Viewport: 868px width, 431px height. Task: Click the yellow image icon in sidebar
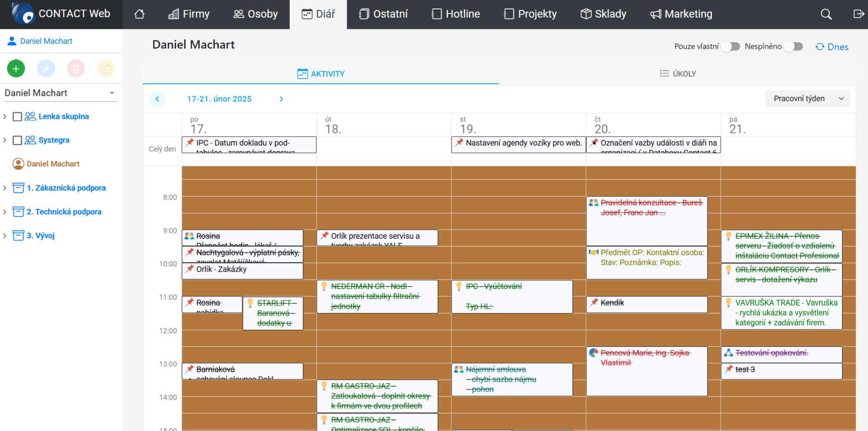click(106, 69)
